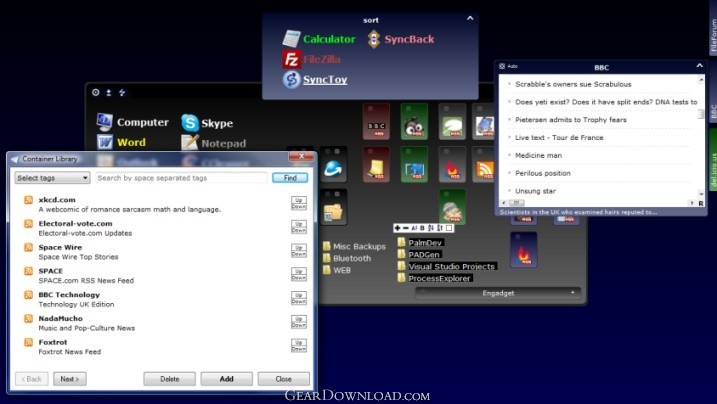Launch FileZilla from the sort container
Image resolution: width=717 pixels, height=404 pixels.
(311, 59)
